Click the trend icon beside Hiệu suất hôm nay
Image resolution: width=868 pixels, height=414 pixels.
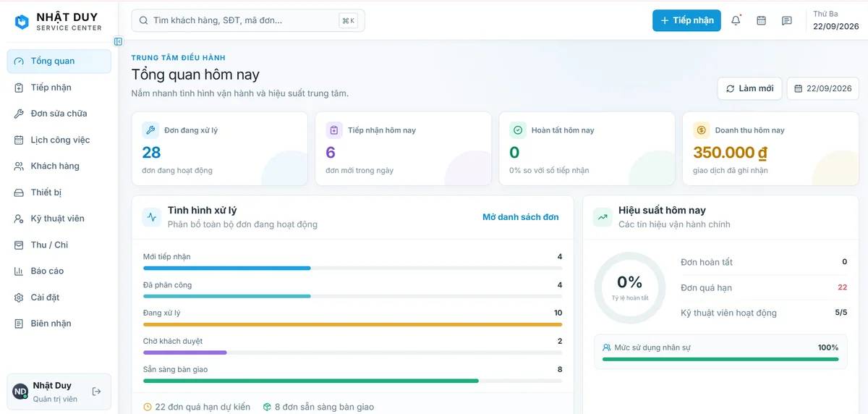[x=603, y=216]
